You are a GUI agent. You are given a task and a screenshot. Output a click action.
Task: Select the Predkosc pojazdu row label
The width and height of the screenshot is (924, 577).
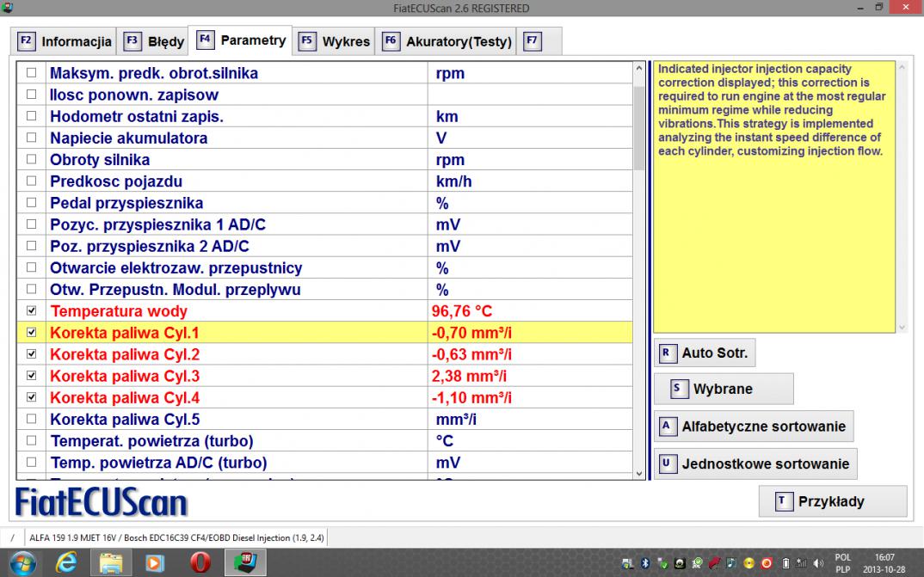tap(116, 181)
